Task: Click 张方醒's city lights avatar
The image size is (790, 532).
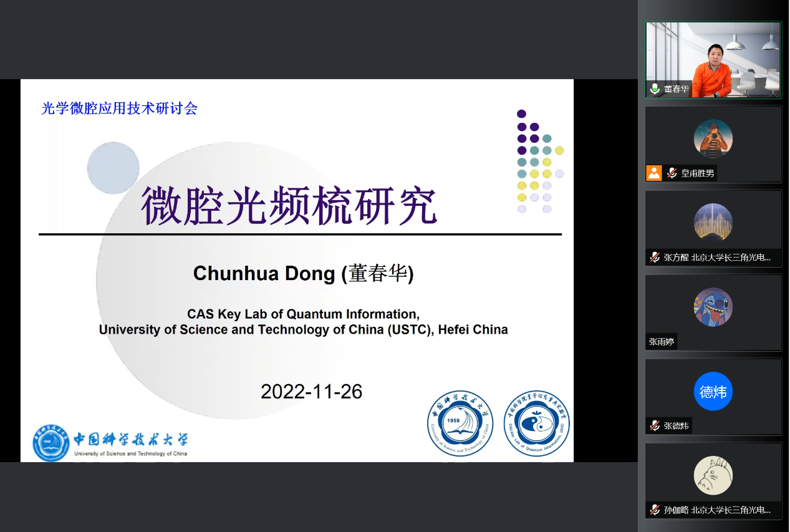Action: tap(713, 223)
